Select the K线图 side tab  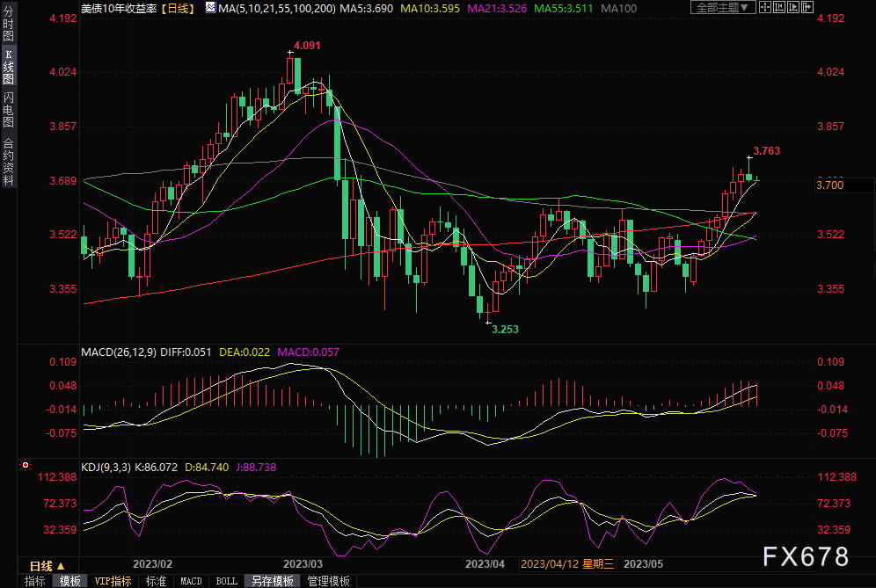tap(8, 67)
